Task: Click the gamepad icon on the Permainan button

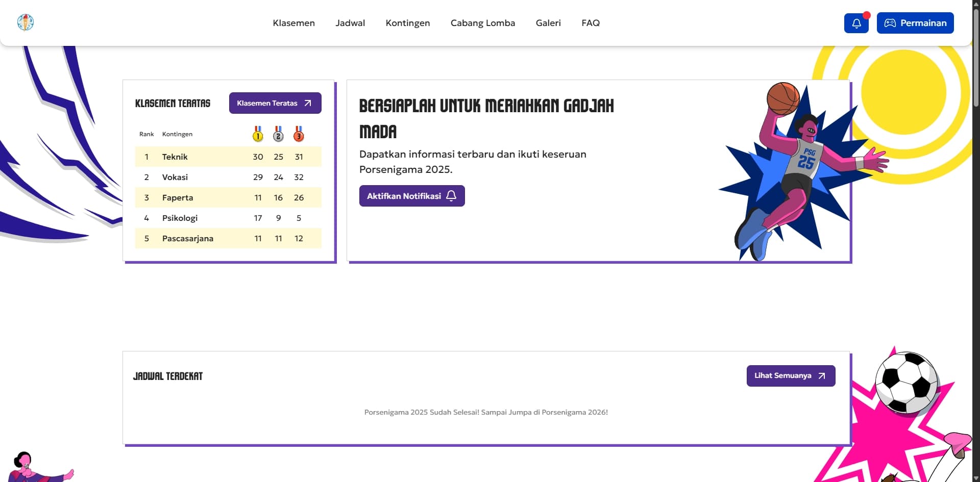Action: pos(890,23)
